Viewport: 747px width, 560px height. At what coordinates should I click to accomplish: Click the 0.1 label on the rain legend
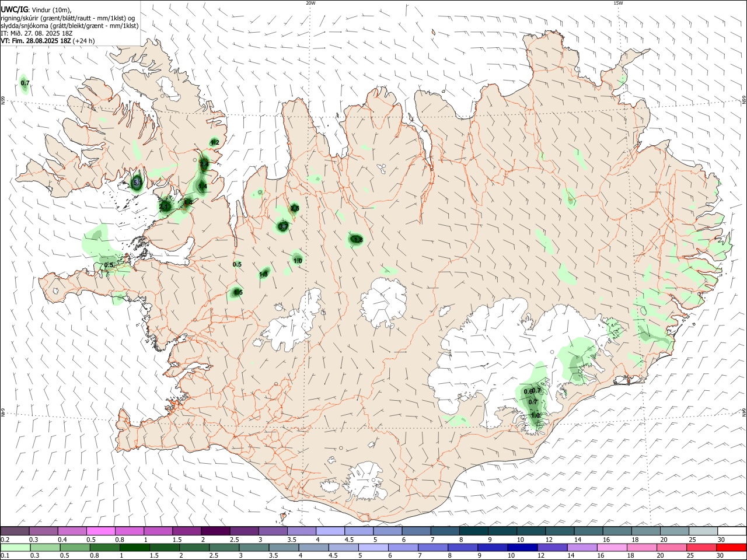[x=5, y=556]
